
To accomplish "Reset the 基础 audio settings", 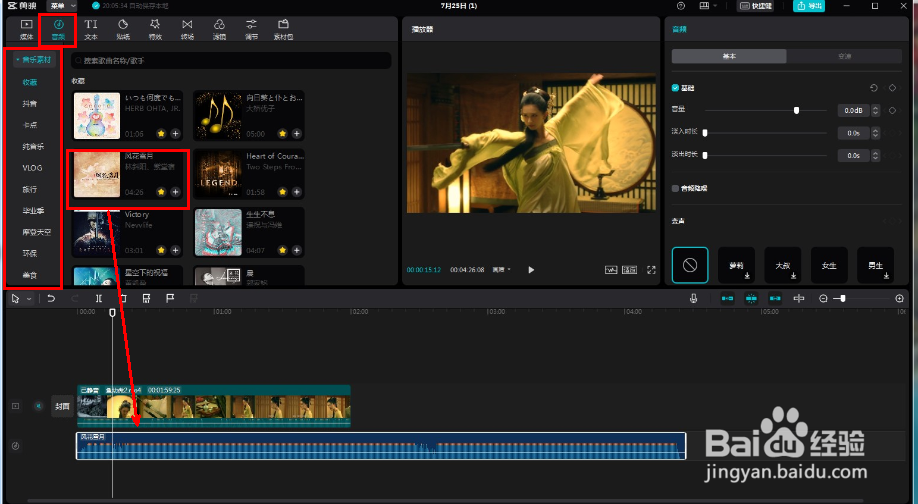I will [874, 88].
